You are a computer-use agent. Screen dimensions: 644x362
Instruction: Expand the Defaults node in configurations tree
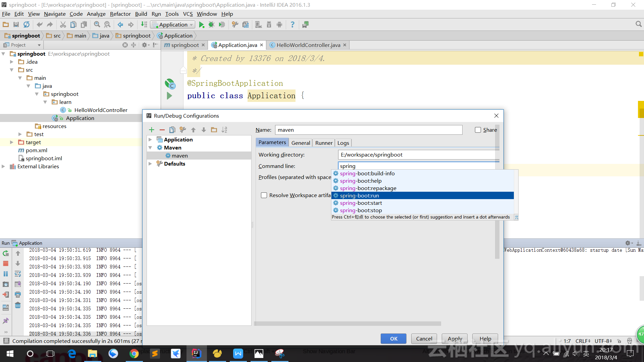point(150,164)
